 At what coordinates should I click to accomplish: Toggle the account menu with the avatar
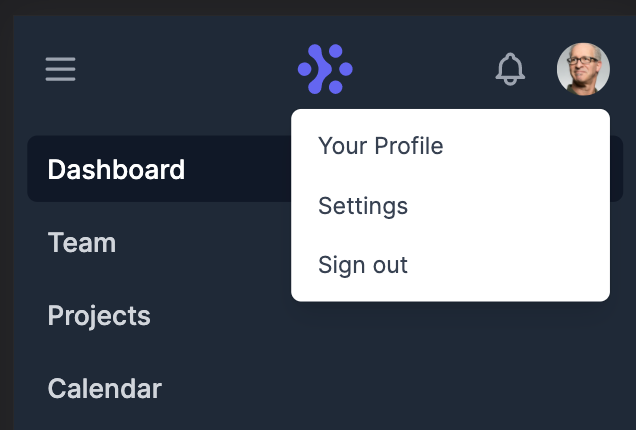[x=583, y=69]
